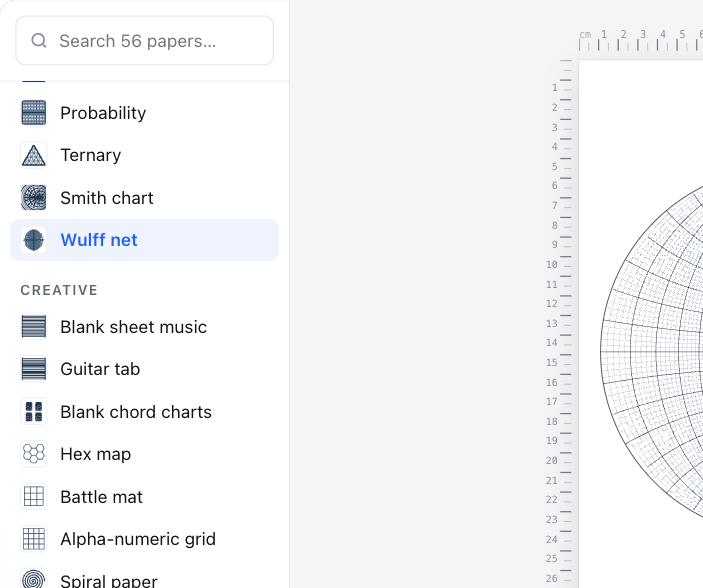The height and width of the screenshot is (588, 703).
Task: Click the Probability paper icon
Action: (34, 113)
